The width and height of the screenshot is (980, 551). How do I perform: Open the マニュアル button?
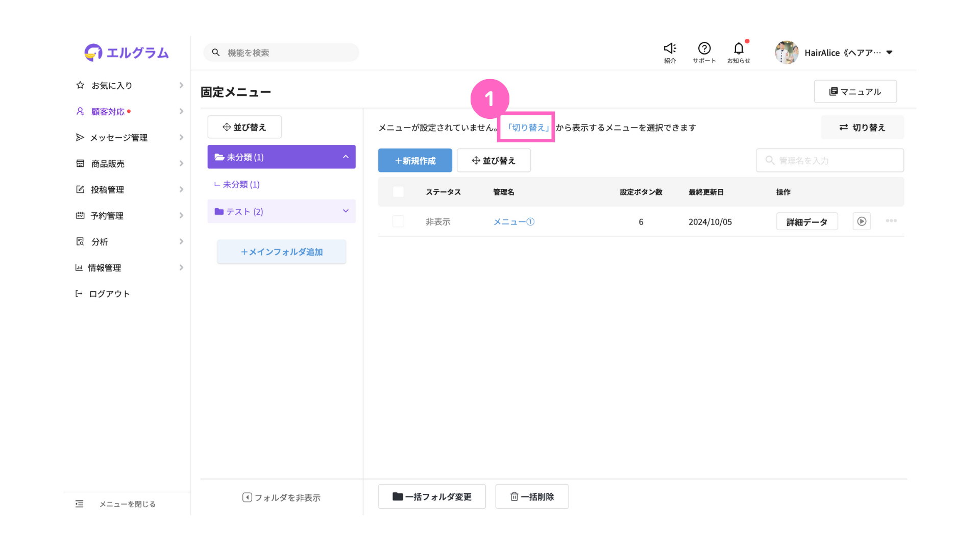click(855, 91)
